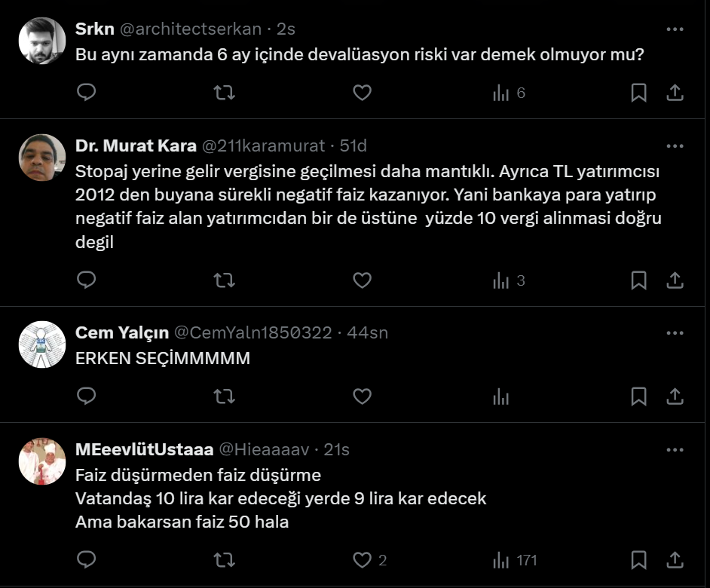Reply to Srkn's devaluation tweet
Screen dimensions: 710x588
click(x=87, y=93)
